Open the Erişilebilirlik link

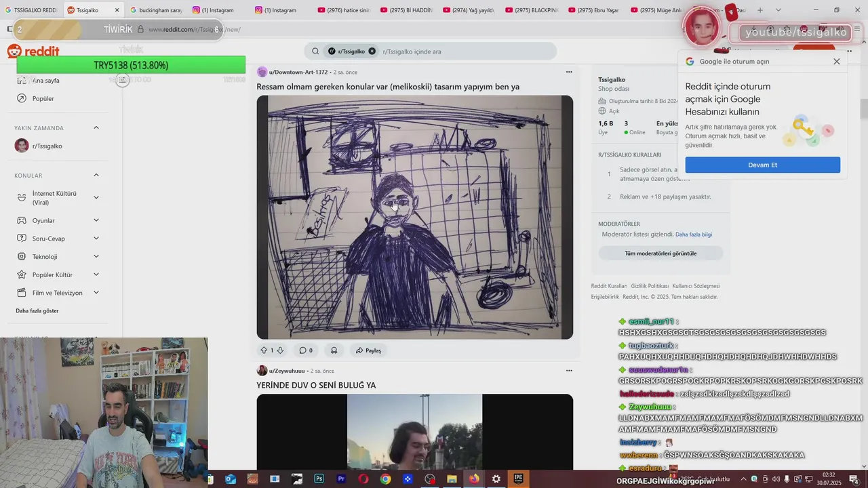605,297
